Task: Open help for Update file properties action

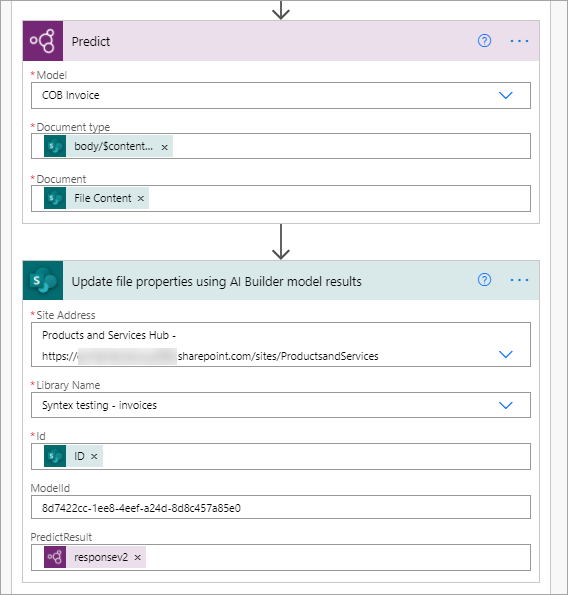Action: [x=484, y=280]
